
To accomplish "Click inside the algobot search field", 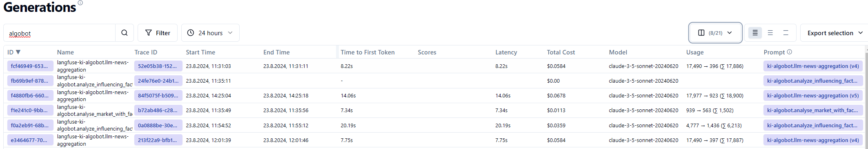I will pos(60,33).
